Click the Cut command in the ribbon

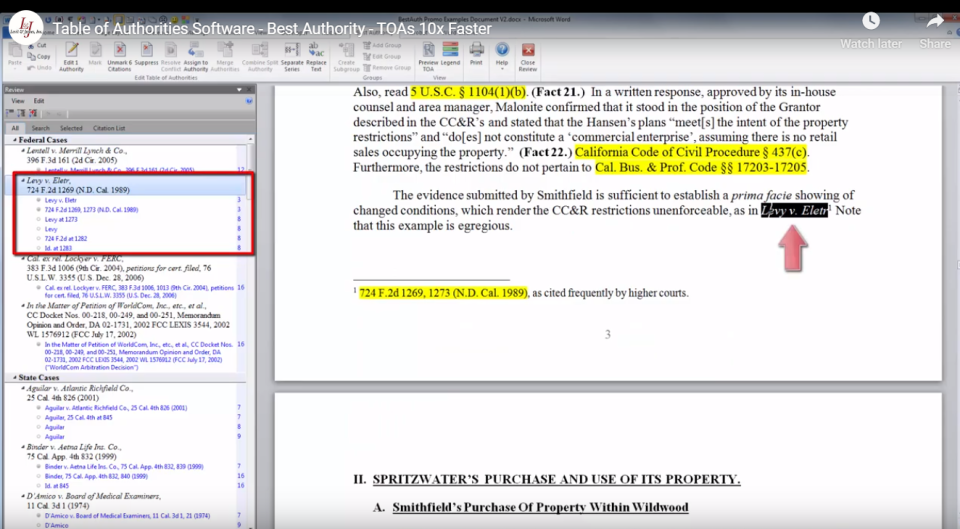pyautogui.click(x=37, y=45)
